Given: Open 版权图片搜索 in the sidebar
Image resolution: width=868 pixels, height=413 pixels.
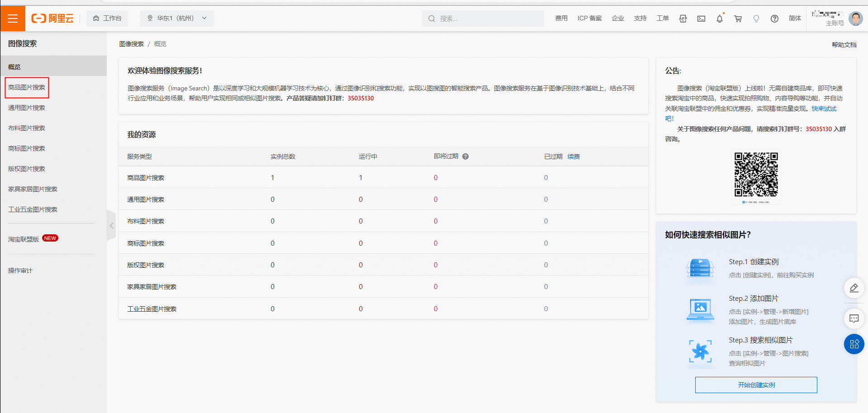Looking at the screenshot, I should point(27,169).
